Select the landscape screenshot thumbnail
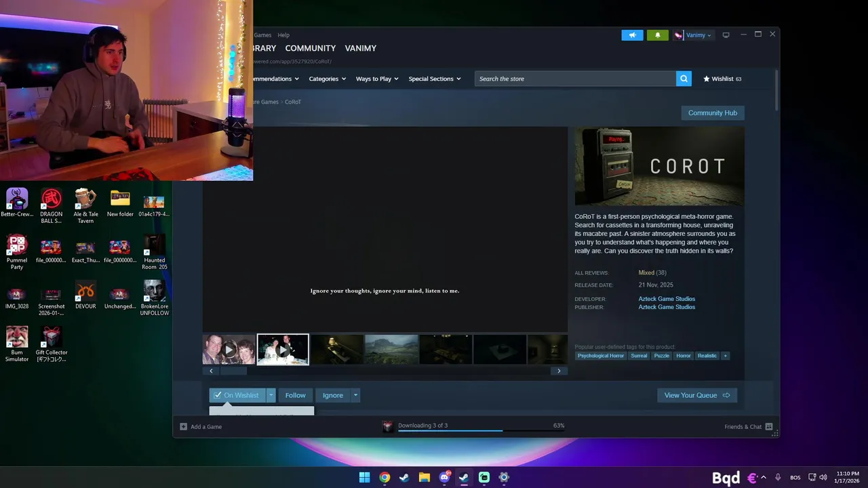Viewport: 868px width, 488px height. point(391,350)
